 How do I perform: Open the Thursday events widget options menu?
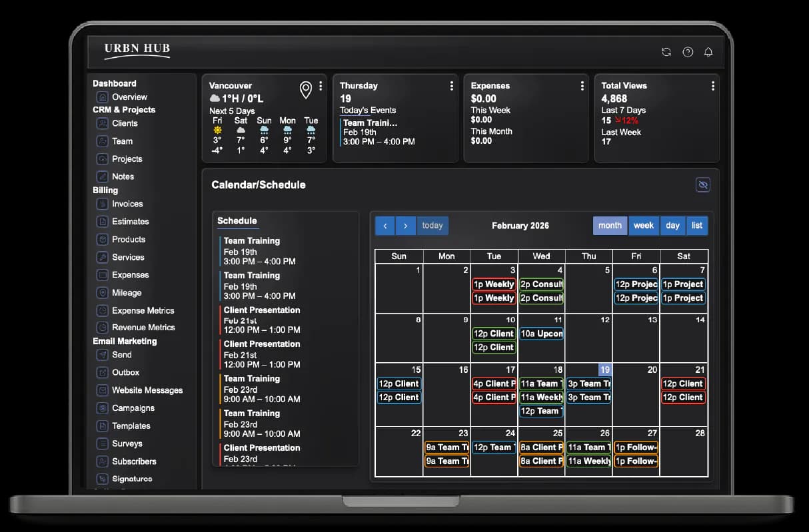(x=451, y=85)
